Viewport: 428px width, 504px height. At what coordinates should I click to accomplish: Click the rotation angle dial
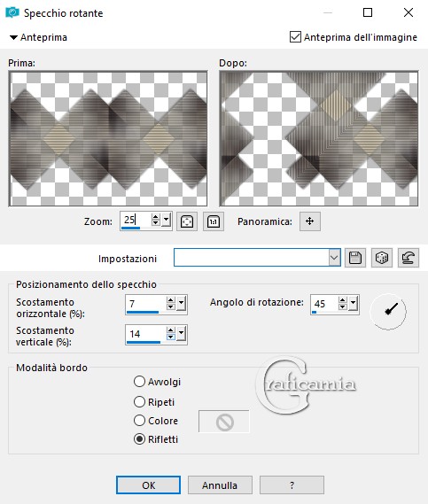click(388, 311)
